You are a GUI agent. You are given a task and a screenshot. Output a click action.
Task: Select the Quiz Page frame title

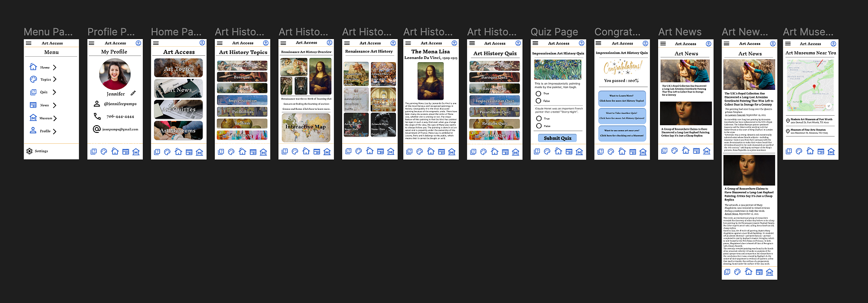click(x=554, y=32)
